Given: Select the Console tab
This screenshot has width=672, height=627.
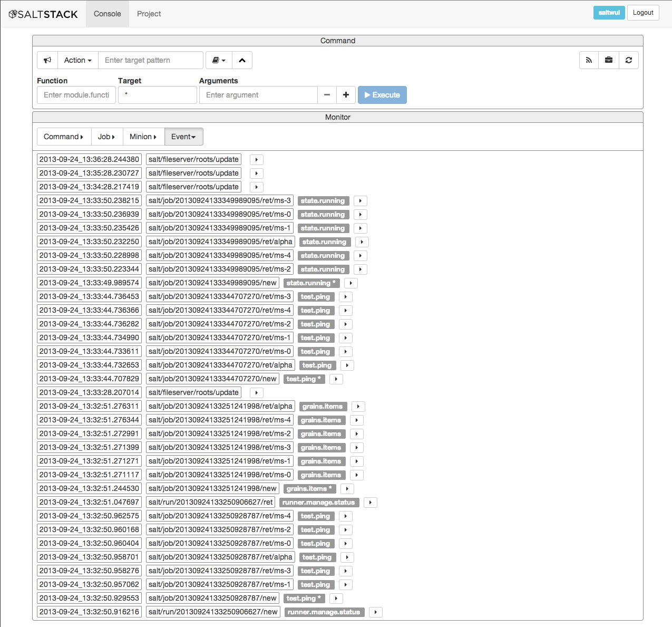Looking at the screenshot, I should pos(107,14).
